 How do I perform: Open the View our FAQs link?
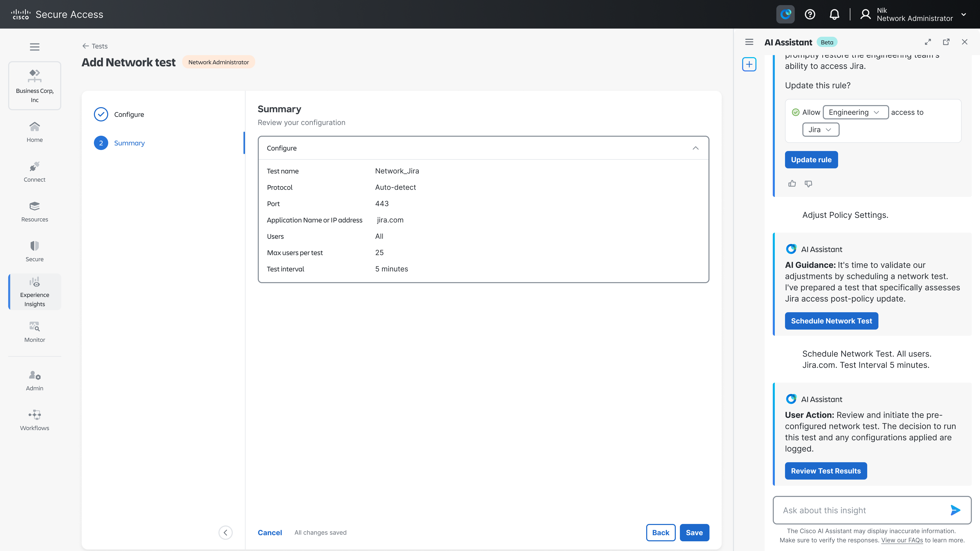coord(902,540)
